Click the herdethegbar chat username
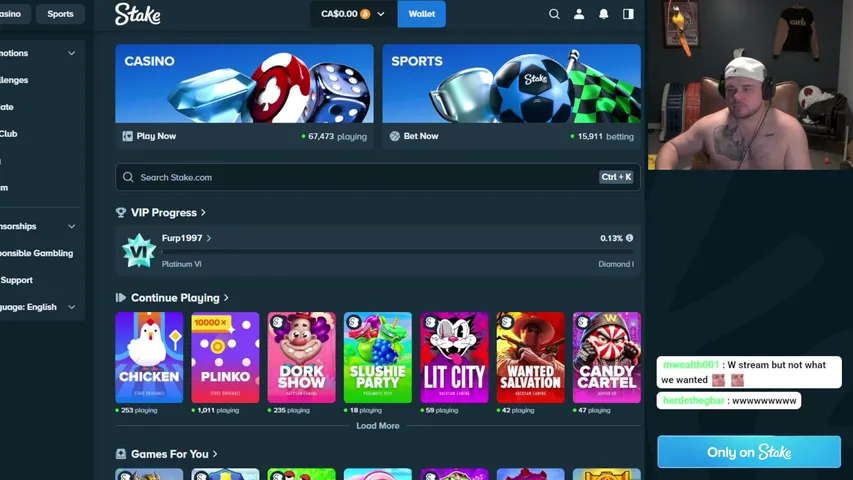This screenshot has width=853, height=480. (x=694, y=401)
